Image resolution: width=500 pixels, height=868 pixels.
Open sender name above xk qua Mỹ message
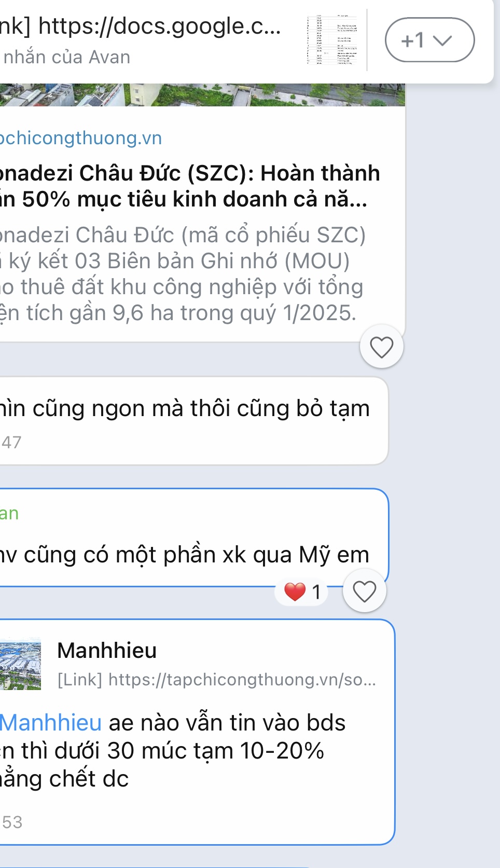[x=9, y=513]
